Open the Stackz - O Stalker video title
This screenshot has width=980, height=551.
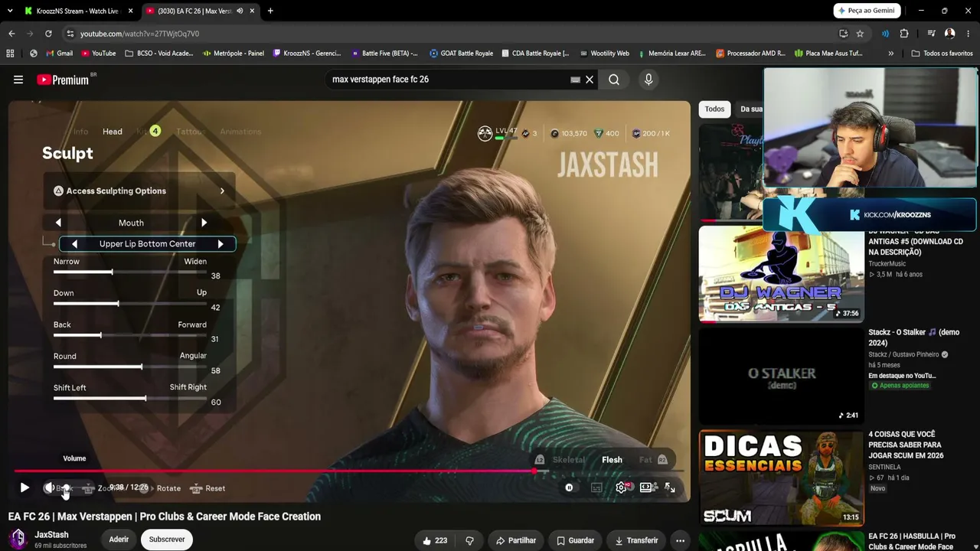(913, 337)
